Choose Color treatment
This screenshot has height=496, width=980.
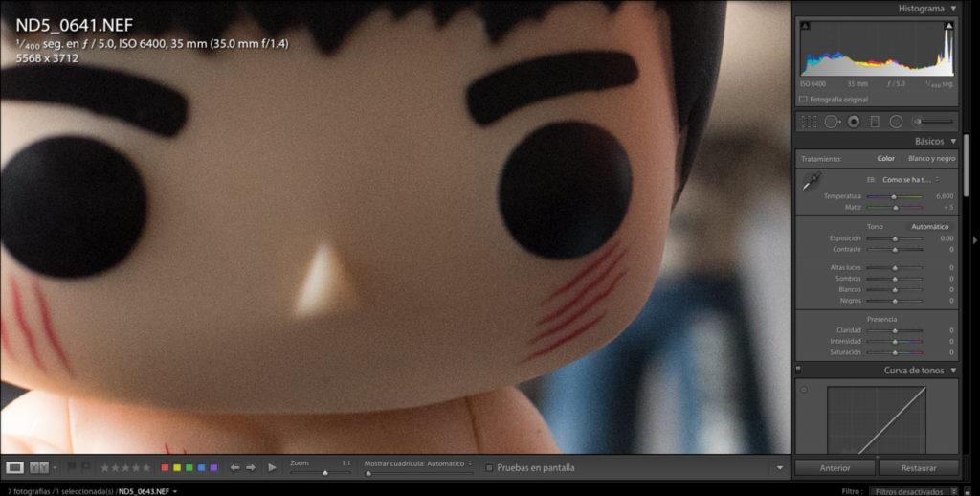tap(885, 159)
